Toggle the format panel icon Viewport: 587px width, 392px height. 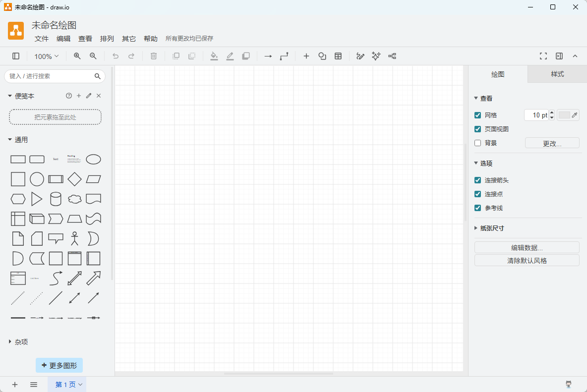point(559,56)
